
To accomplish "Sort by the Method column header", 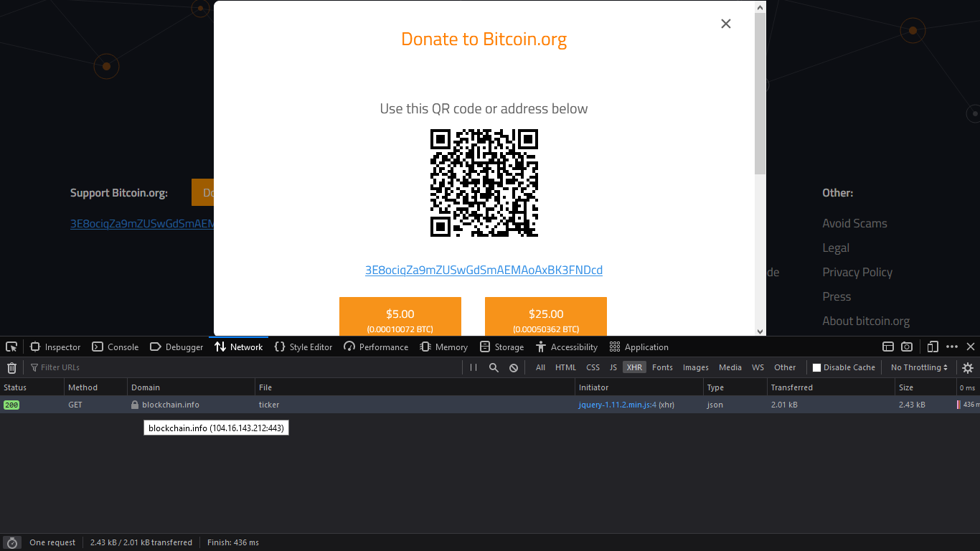I will tap(95, 387).
